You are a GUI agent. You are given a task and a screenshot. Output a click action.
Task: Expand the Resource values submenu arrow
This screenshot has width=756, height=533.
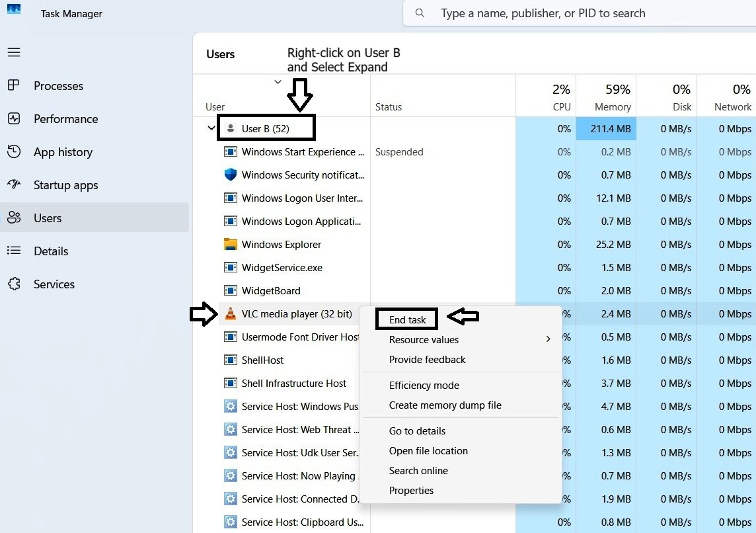tap(548, 339)
